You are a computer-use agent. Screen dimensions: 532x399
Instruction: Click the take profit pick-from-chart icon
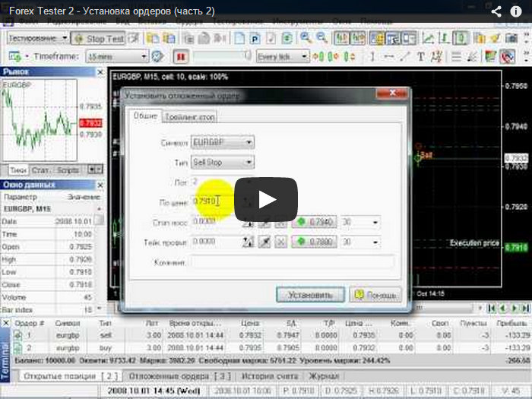click(x=264, y=242)
